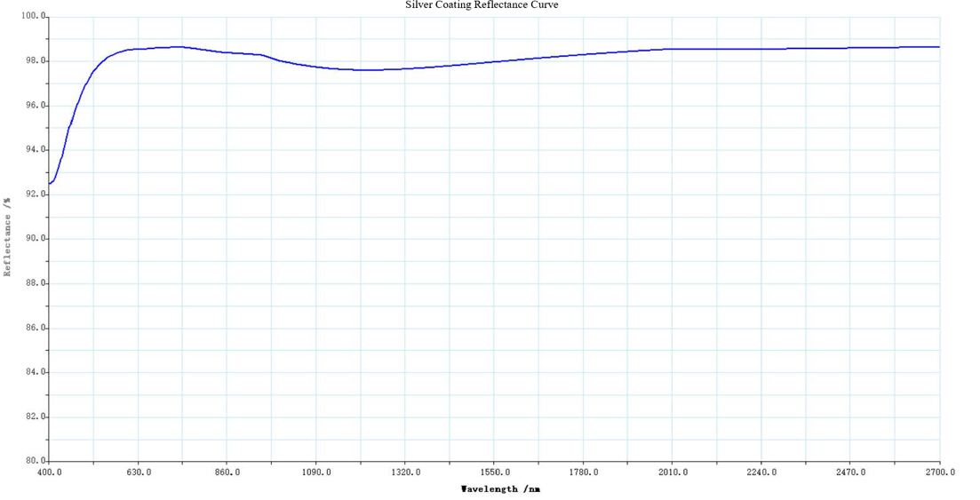Select the 98.0 y-axis tick label
Viewport: 980px width, 500px height.
[x=34, y=61]
